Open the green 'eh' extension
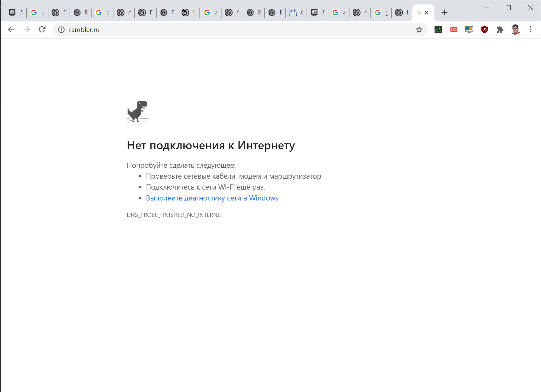This screenshot has width=541, height=392. (438, 30)
